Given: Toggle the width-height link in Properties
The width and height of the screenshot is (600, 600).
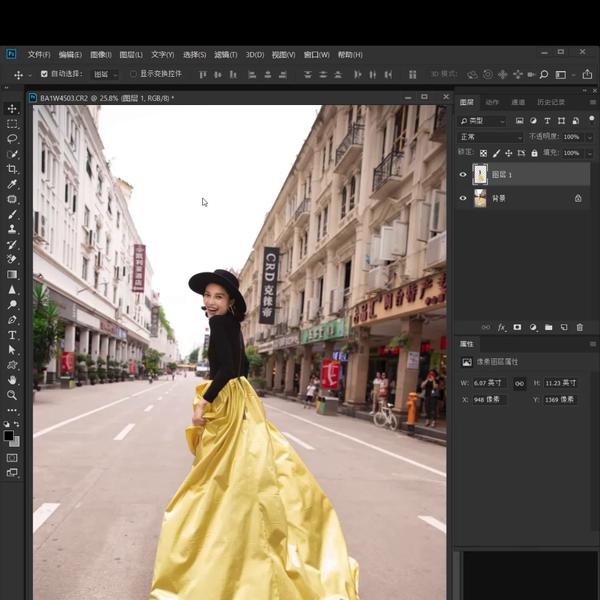Looking at the screenshot, I should pos(519,383).
